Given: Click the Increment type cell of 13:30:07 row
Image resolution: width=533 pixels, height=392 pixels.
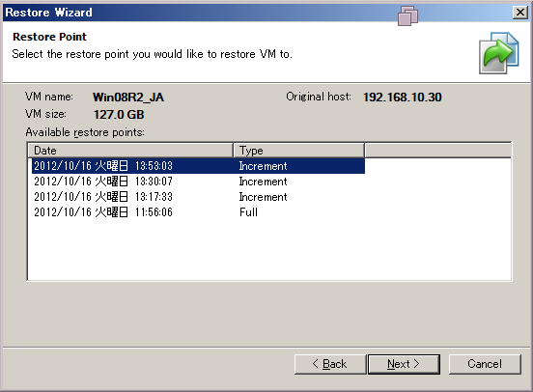Looking at the screenshot, I should click(x=263, y=182).
